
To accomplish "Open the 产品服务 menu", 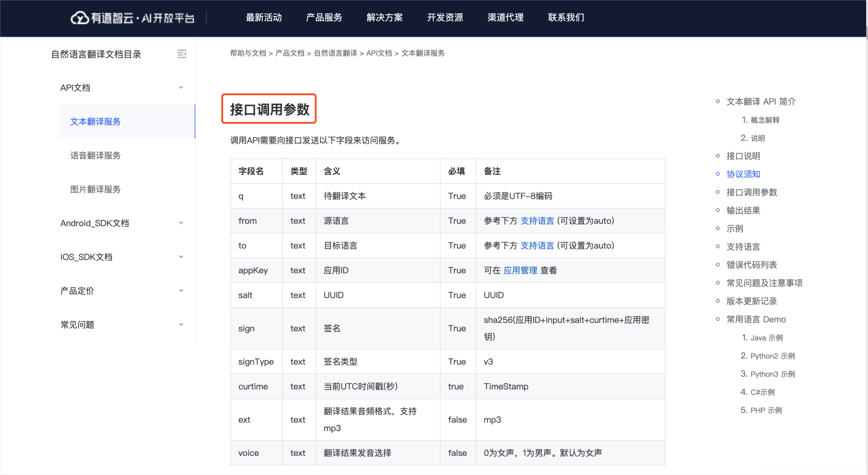I will pyautogui.click(x=324, y=17).
